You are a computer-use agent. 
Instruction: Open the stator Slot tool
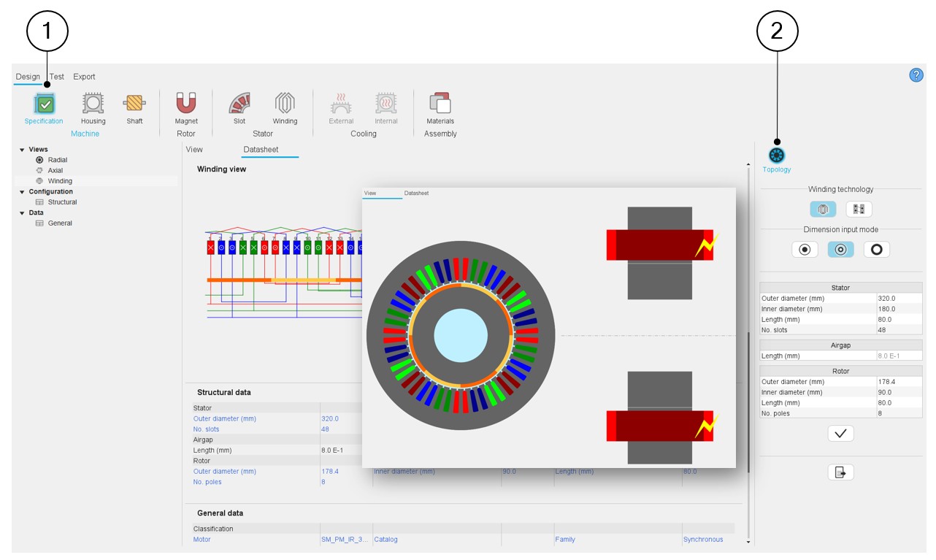click(x=239, y=104)
